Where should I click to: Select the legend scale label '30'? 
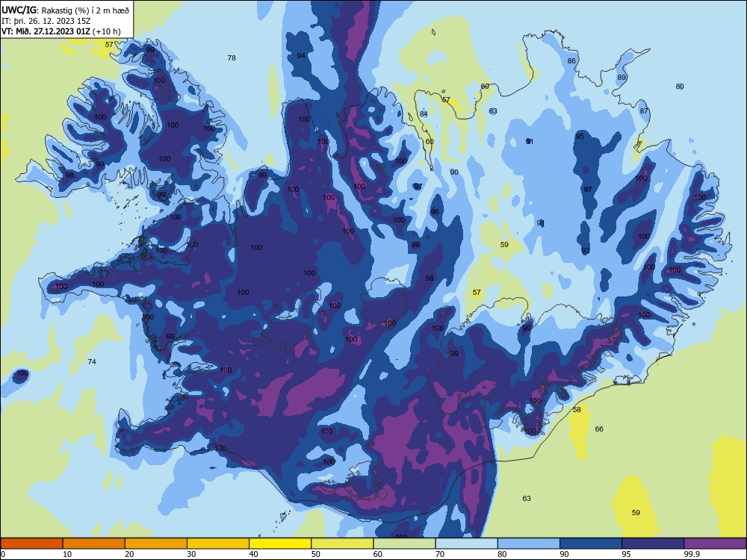point(191,554)
